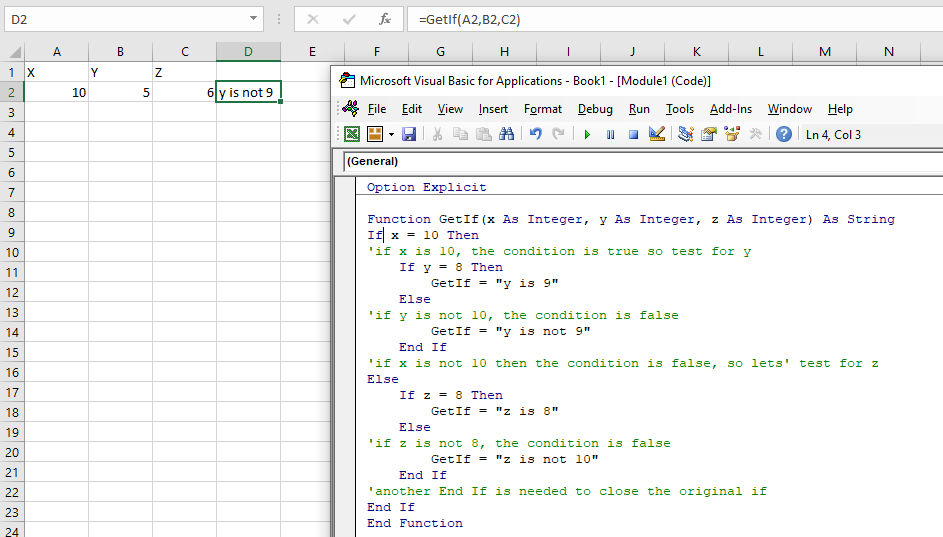Save the VBA project with disk icon
The width and height of the screenshot is (943, 537).
409,134
